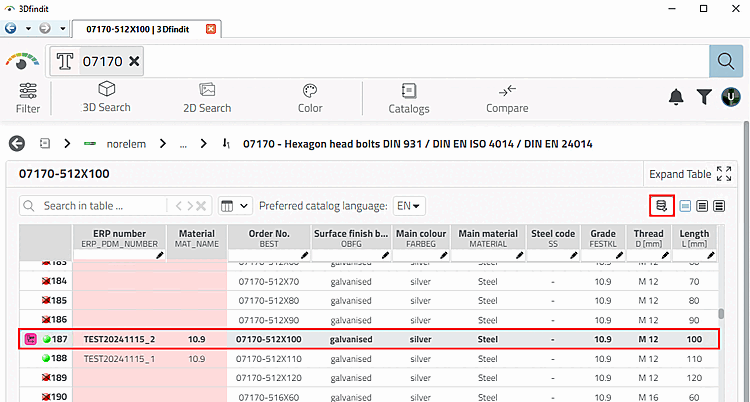This screenshot has height=402, width=750.
Task: Click the 07170 Hexagon head bolts breadcrumb
Action: tap(418, 144)
